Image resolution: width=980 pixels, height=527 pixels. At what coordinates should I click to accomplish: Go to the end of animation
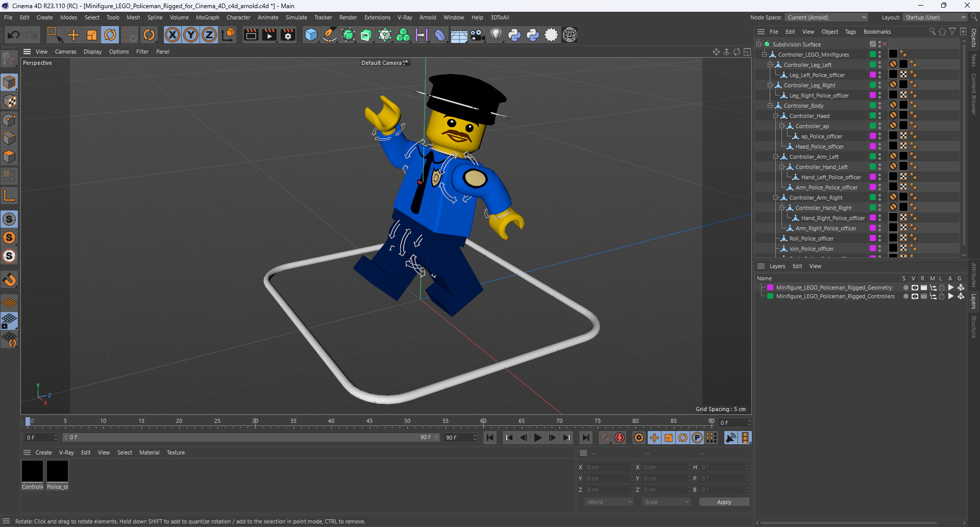pos(586,438)
